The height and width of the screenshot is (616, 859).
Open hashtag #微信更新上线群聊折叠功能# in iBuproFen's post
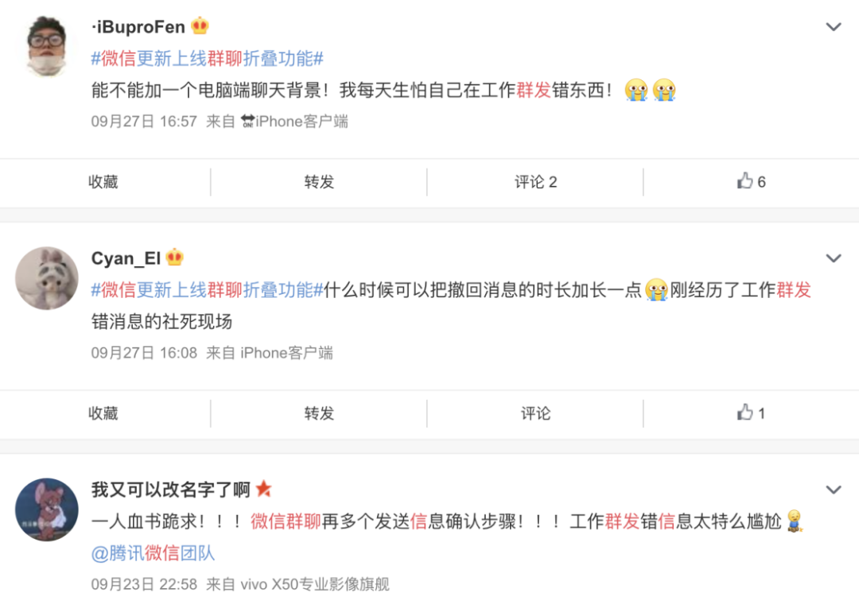(207, 58)
